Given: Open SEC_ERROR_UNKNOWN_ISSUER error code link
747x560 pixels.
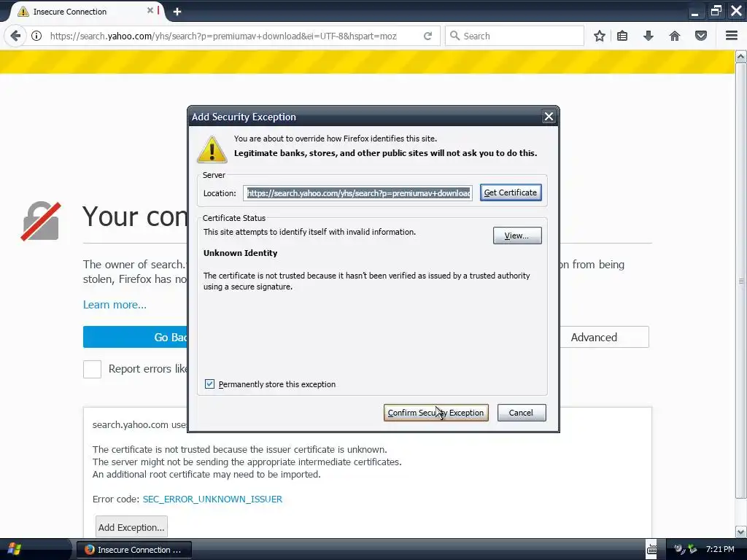Looking at the screenshot, I should [212, 499].
